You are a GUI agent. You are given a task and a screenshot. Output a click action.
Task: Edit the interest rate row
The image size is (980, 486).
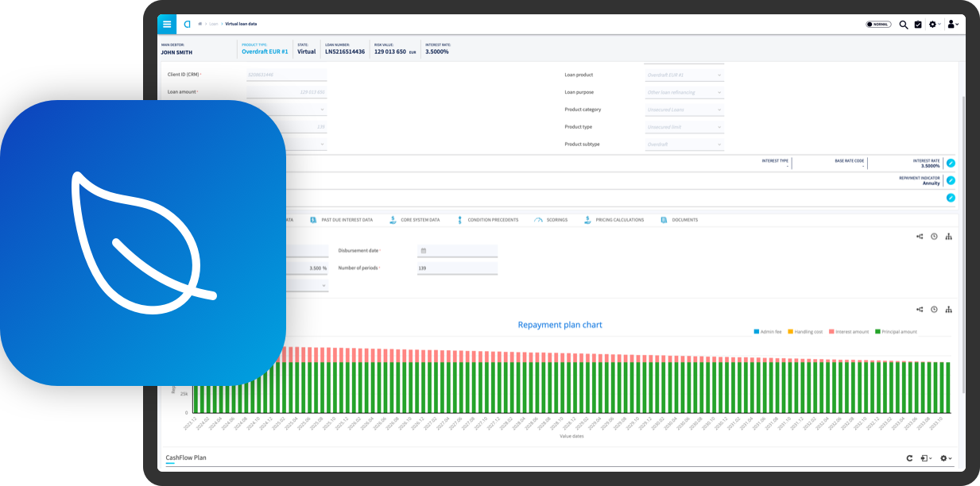click(x=951, y=163)
